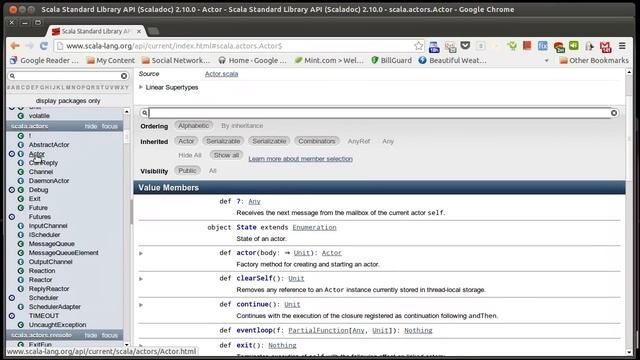Viewport: 640px width, 360px height.
Task: Open the new tab button
Action: (153, 31)
